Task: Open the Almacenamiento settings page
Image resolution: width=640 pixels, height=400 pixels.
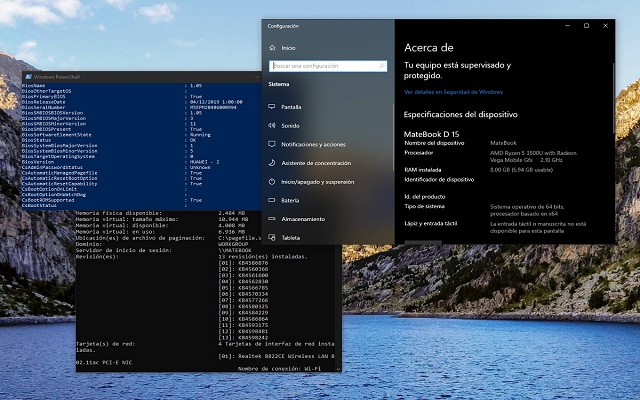Action: (x=297, y=219)
